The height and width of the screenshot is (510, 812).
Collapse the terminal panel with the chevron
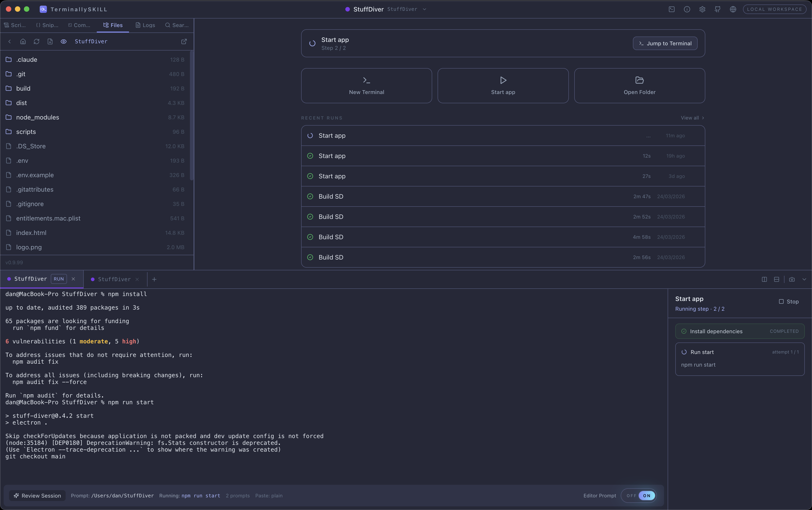pyautogui.click(x=804, y=279)
